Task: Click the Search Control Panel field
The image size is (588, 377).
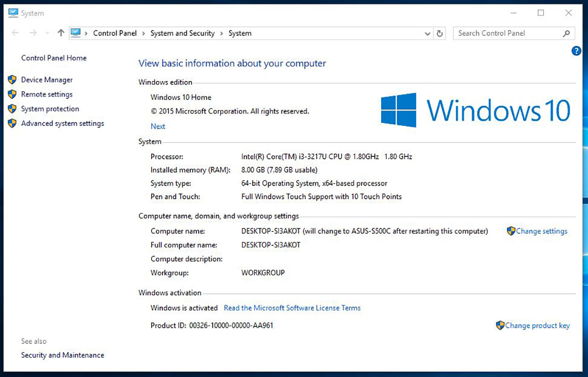Action: tap(506, 33)
